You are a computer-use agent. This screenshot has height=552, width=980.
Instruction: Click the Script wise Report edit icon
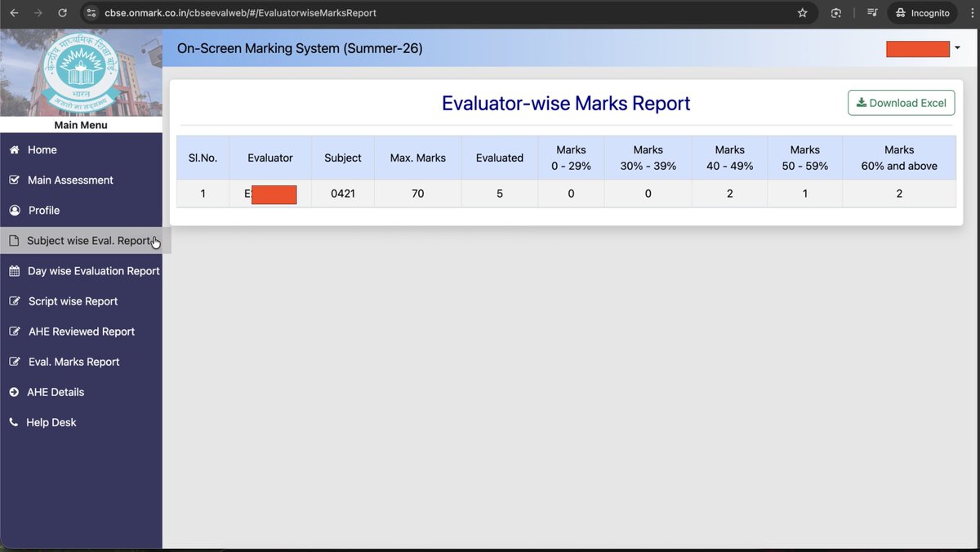click(14, 300)
